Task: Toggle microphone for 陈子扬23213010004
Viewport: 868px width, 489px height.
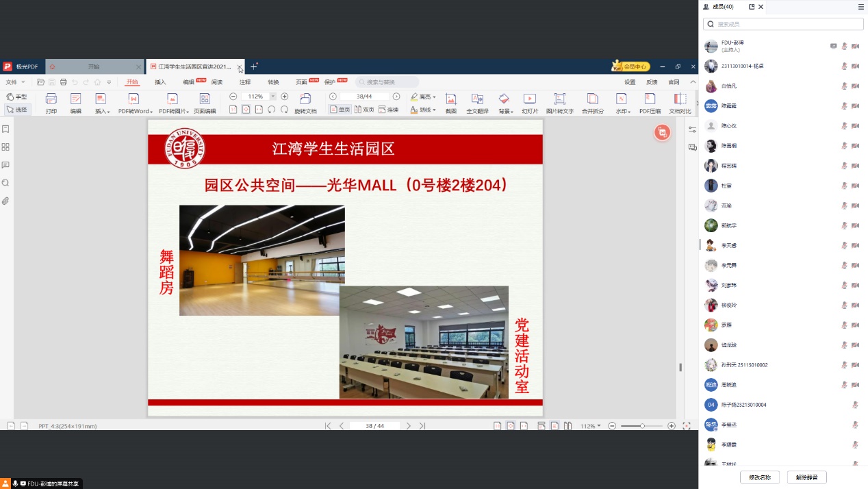Action: click(856, 405)
